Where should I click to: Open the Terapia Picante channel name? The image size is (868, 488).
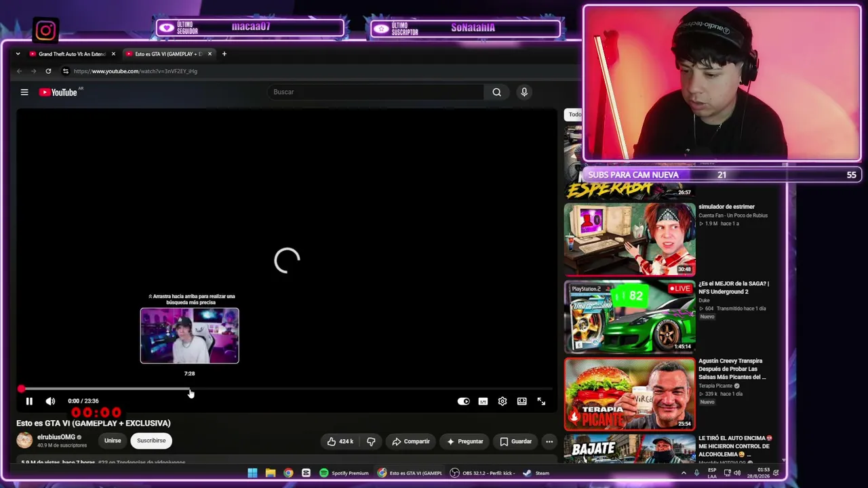coord(716,386)
